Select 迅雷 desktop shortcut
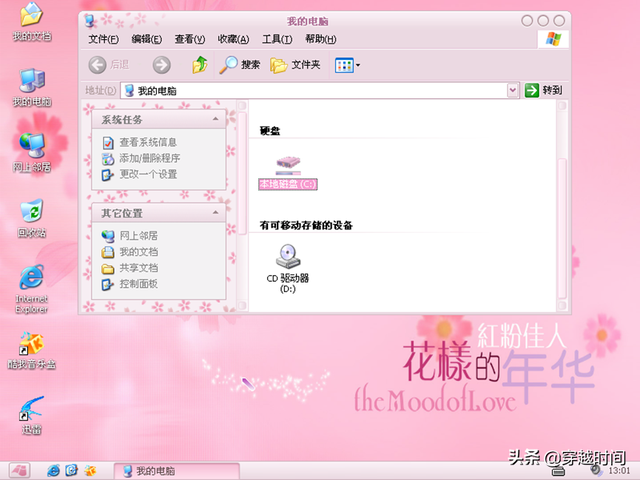This screenshot has width=640, height=480. coord(32,415)
